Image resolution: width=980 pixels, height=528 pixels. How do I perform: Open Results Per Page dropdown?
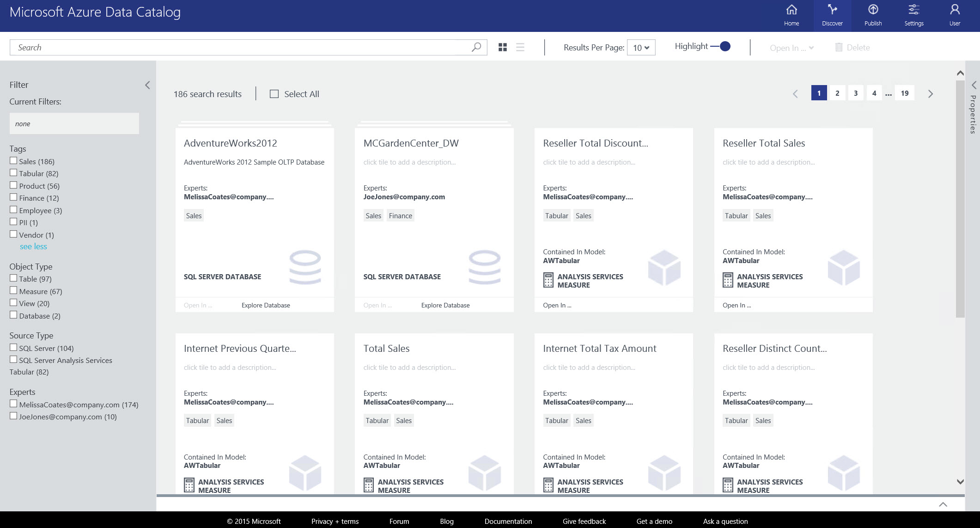click(641, 48)
